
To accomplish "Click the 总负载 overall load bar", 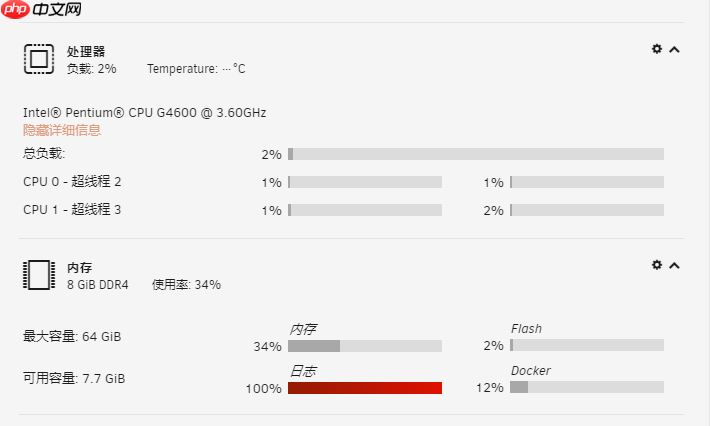I will 476,154.
